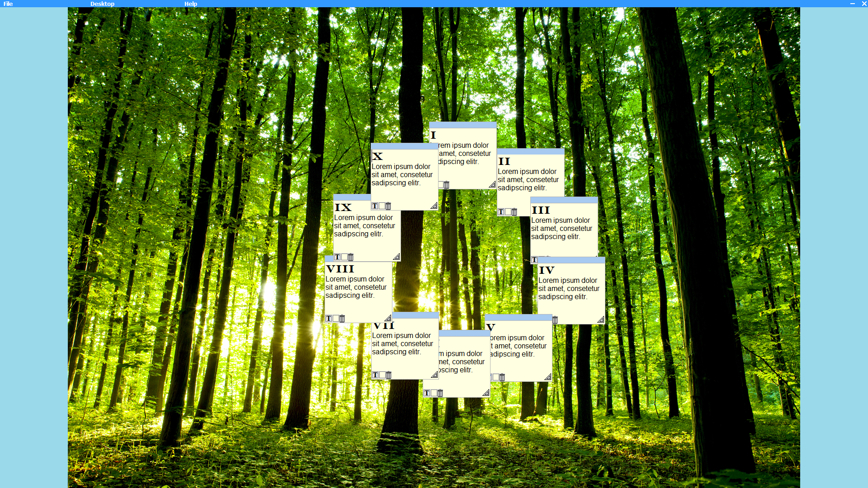Click the trash icon on note V
Viewport: 868px width, 488px height.
point(502,377)
